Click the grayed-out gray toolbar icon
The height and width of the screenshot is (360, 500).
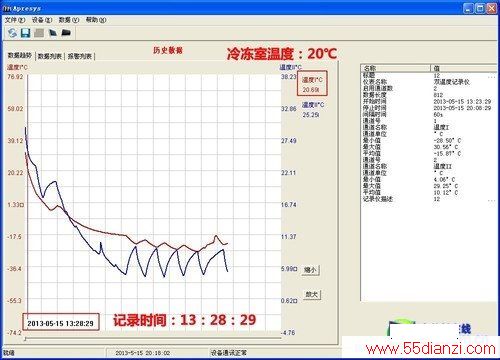pyautogui.click(x=39, y=33)
